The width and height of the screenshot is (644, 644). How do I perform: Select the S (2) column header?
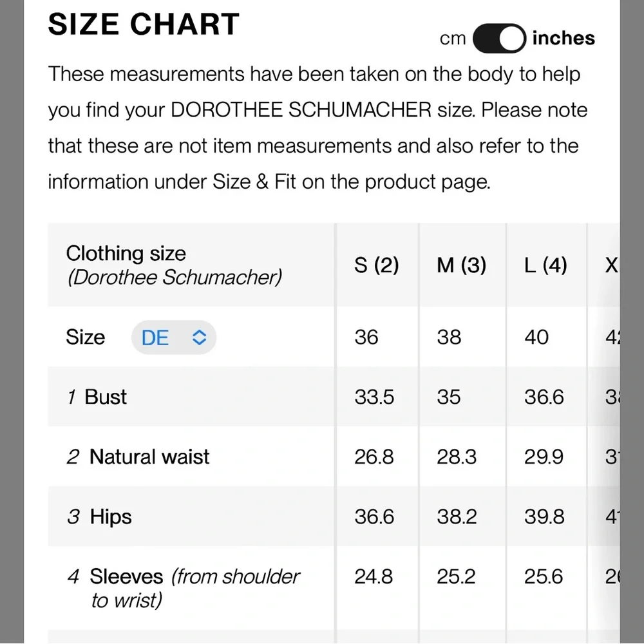coord(377,265)
